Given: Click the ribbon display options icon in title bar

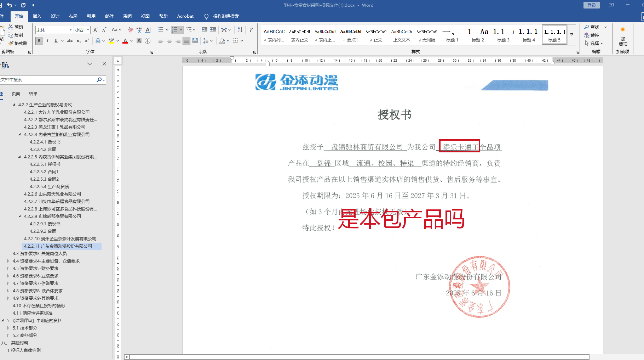Looking at the screenshot, I should click(611, 5).
